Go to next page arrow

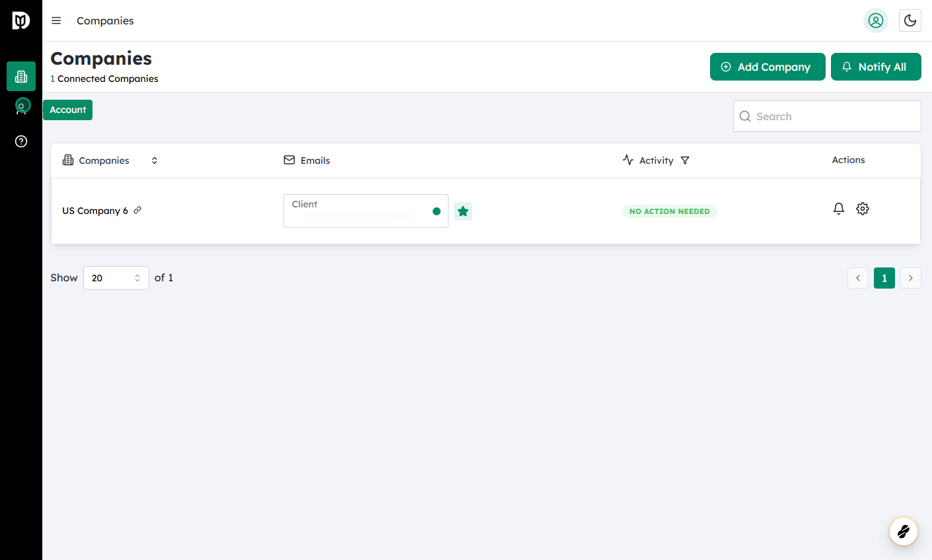pos(910,278)
